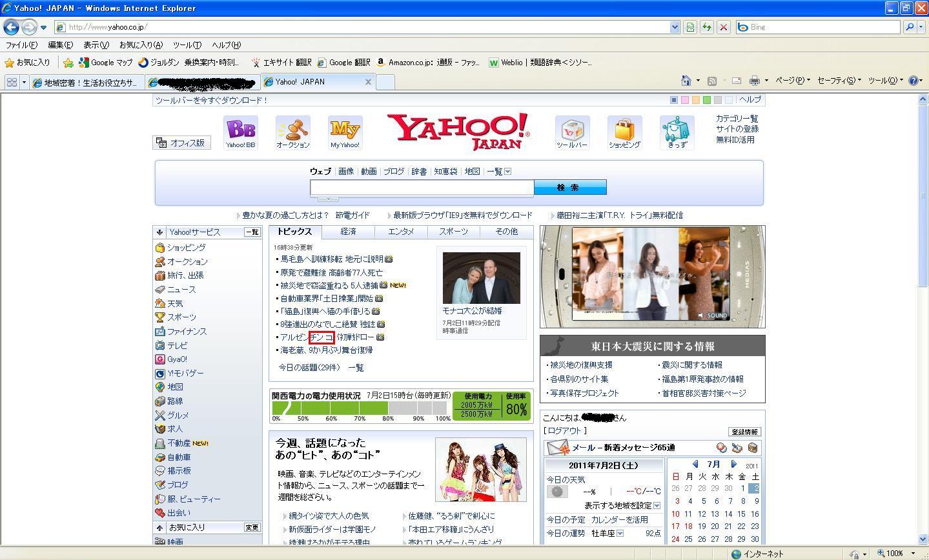Click the Print icon in command bar
929x560 pixels.
(x=754, y=81)
